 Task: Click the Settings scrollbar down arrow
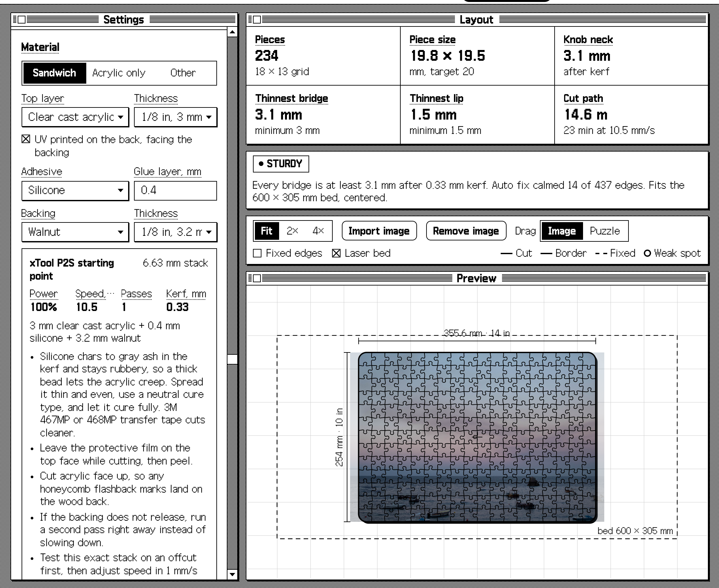click(x=232, y=574)
